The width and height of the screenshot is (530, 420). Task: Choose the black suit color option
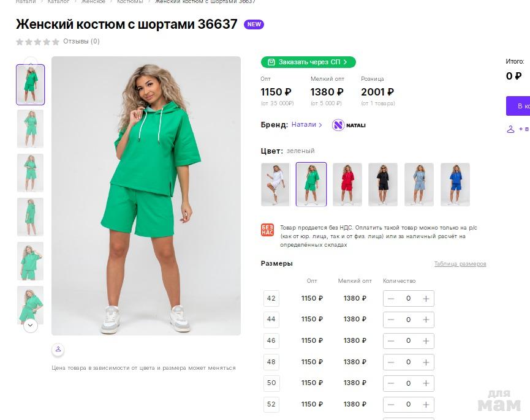coord(383,184)
